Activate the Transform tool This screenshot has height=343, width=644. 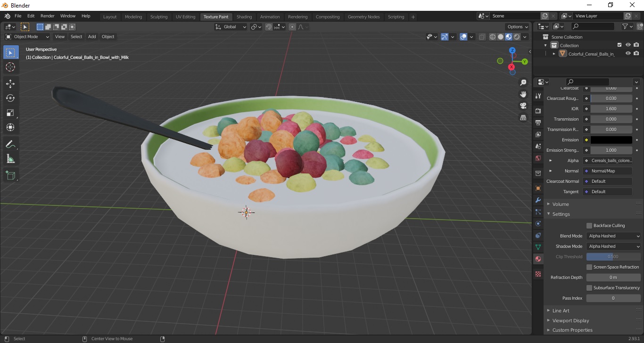[x=10, y=127]
